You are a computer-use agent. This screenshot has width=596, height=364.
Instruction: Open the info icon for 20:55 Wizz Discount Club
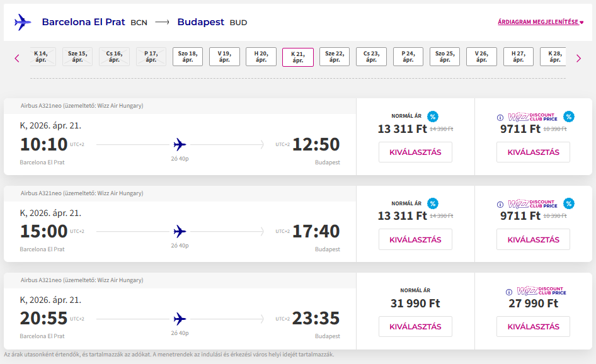click(x=509, y=292)
